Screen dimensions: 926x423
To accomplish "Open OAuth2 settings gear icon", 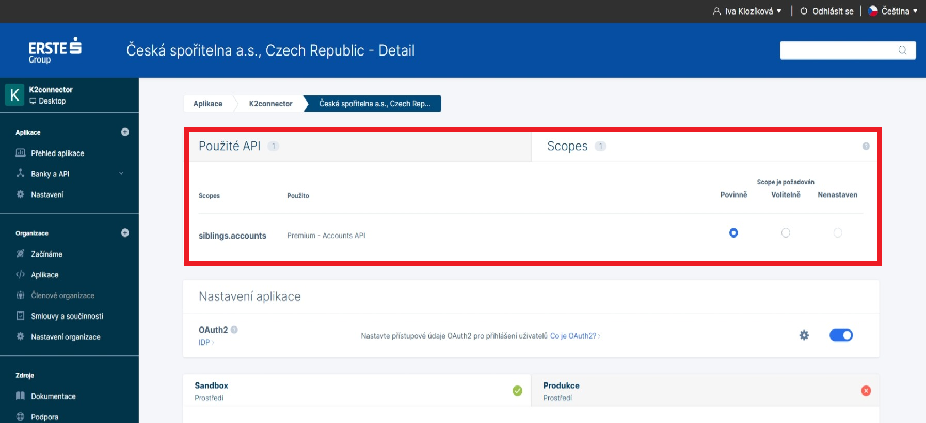I will [x=804, y=335].
